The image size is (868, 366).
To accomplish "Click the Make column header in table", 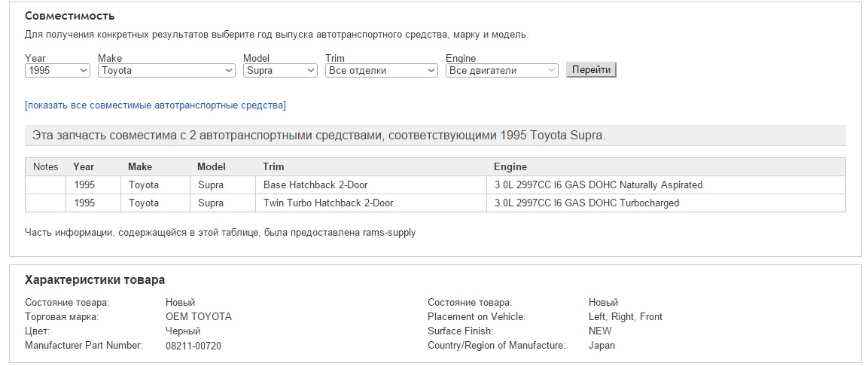I will point(140,166).
